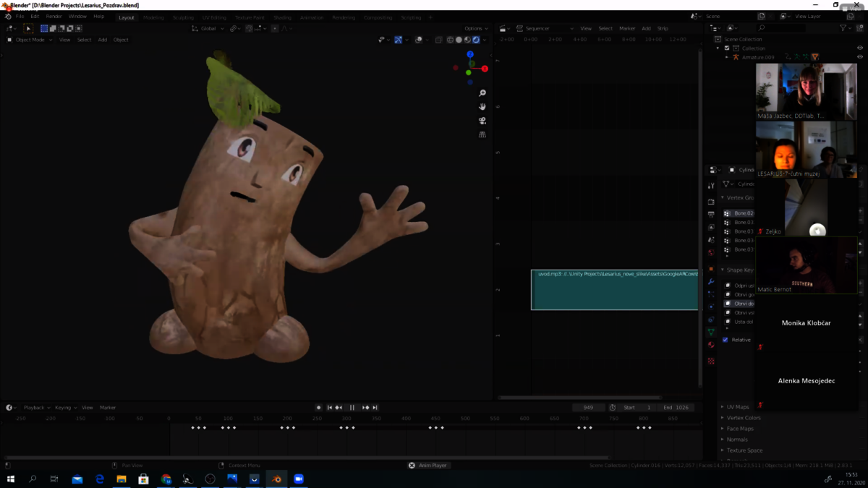Switch to wireframe viewport shading
This screenshot has width=868, height=488.
click(x=450, y=40)
